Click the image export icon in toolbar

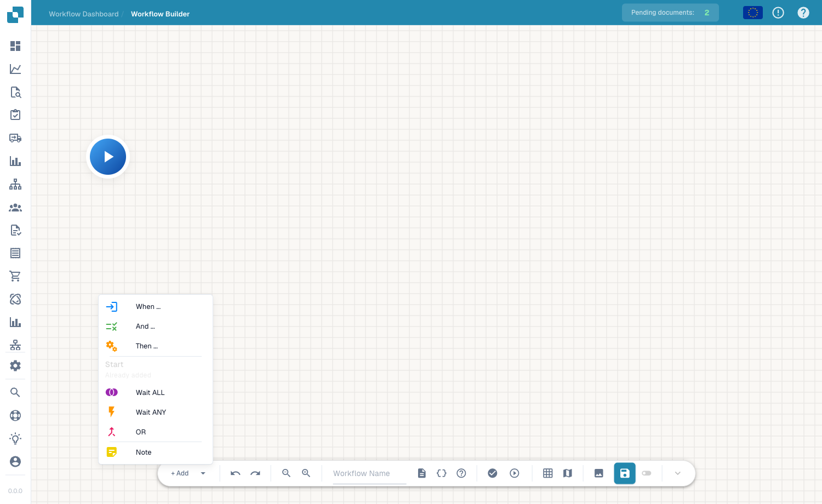pos(599,473)
